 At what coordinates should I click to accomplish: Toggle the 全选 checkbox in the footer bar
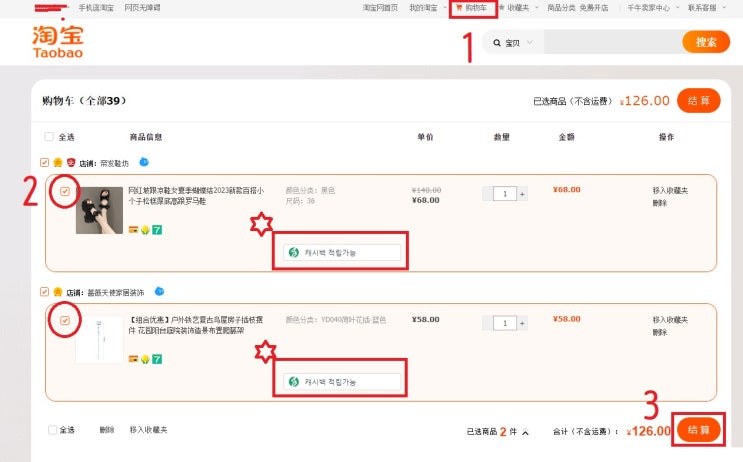(x=53, y=430)
